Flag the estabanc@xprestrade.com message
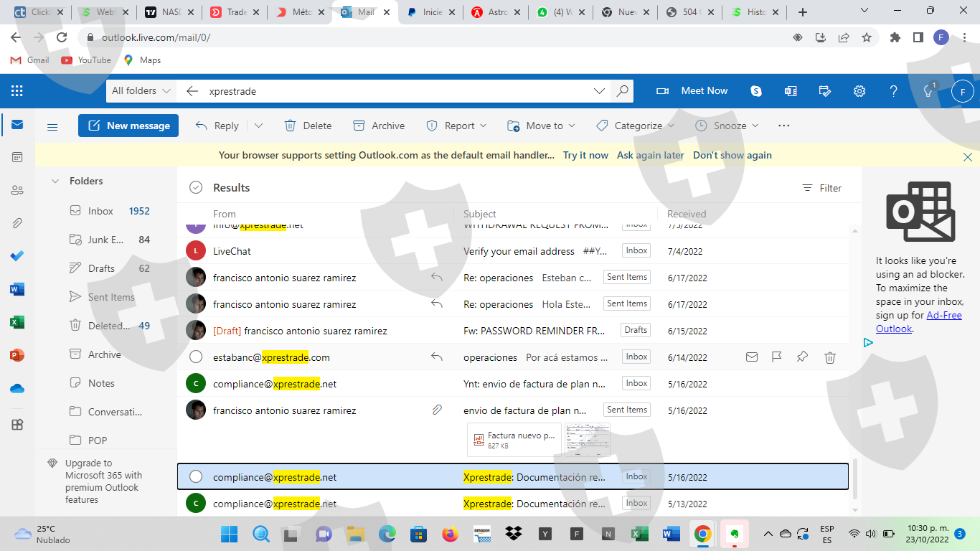 pyautogui.click(x=776, y=357)
